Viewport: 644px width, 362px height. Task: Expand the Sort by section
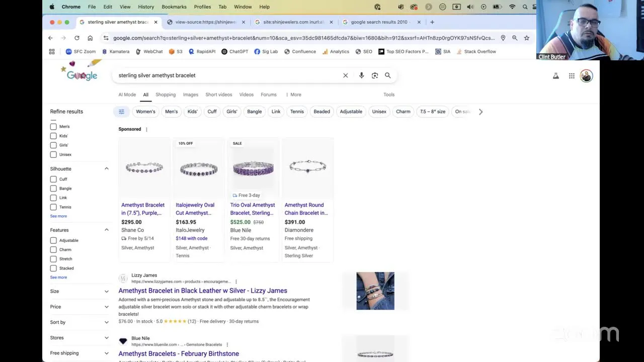pos(79,322)
